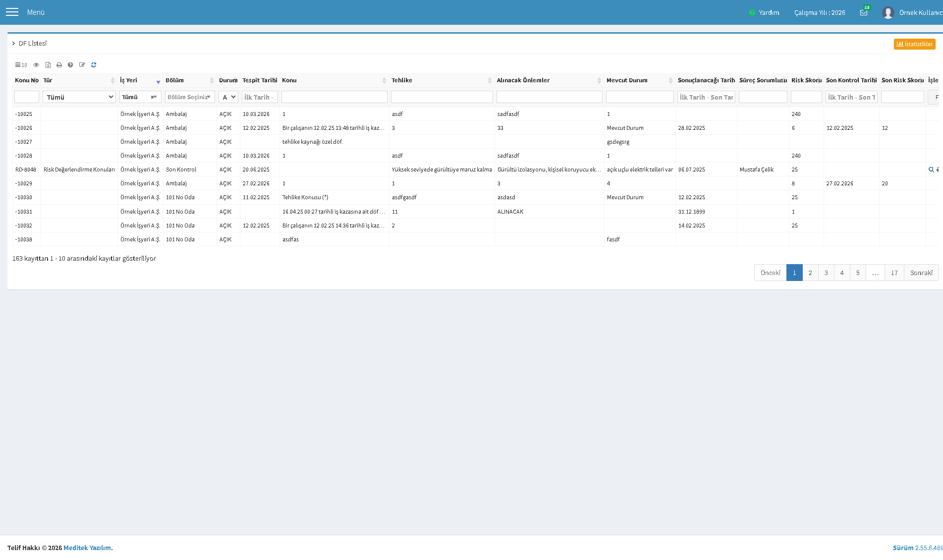Click the Sonraki pagination button
This screenshot has width=943, height=560.
coord(921,273)
